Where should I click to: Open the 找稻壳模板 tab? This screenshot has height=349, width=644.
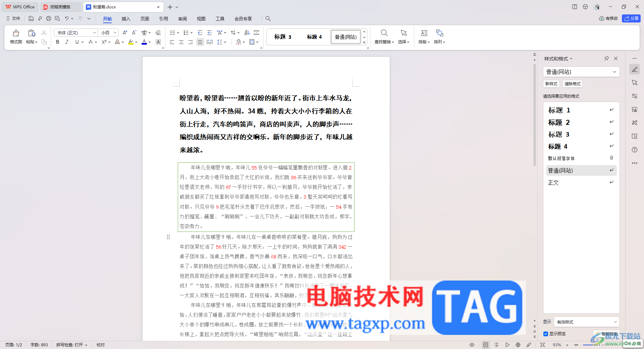pos(61,7)
